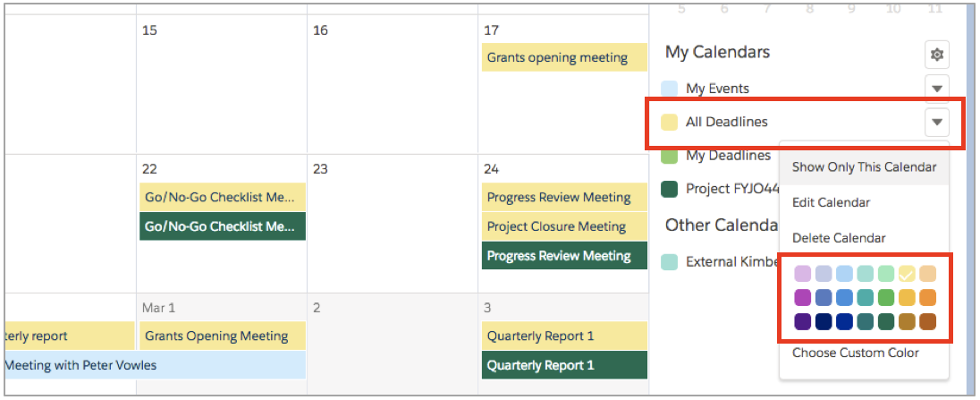Pick the checked light yellow swatch
Viewport: 980px width, 400px height.
pyautogui.click(x=907, y=274)
